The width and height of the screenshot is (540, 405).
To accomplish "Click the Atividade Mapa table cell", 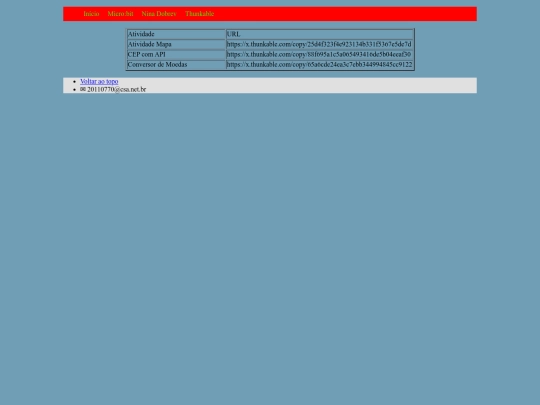I will click(176, 44).
